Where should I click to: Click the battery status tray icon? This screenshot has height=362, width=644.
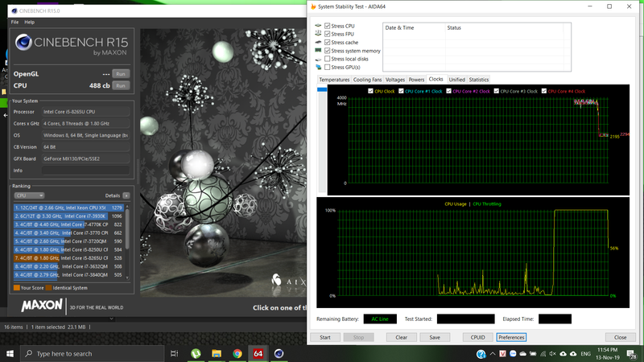tap(533, 353)
